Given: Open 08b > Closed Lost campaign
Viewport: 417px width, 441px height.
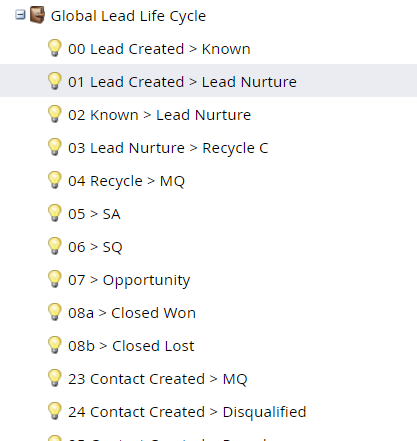Looking at the screenshot, I should pos(131,346).
